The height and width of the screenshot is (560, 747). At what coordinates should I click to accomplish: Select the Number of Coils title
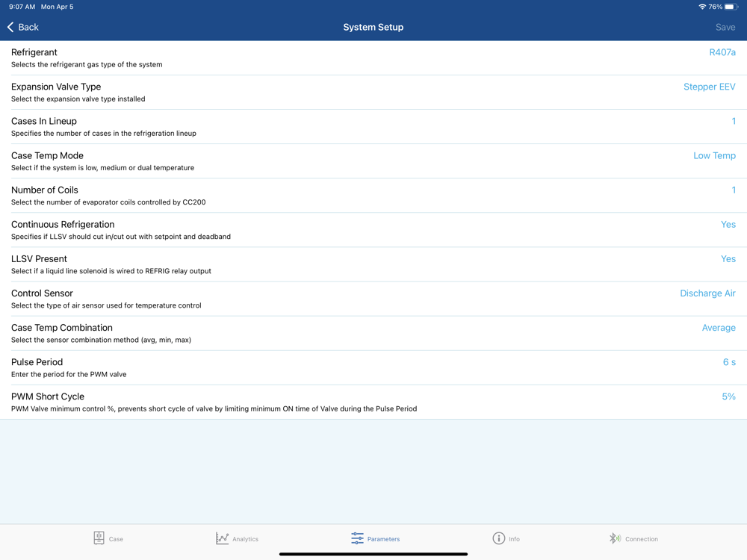45,190
